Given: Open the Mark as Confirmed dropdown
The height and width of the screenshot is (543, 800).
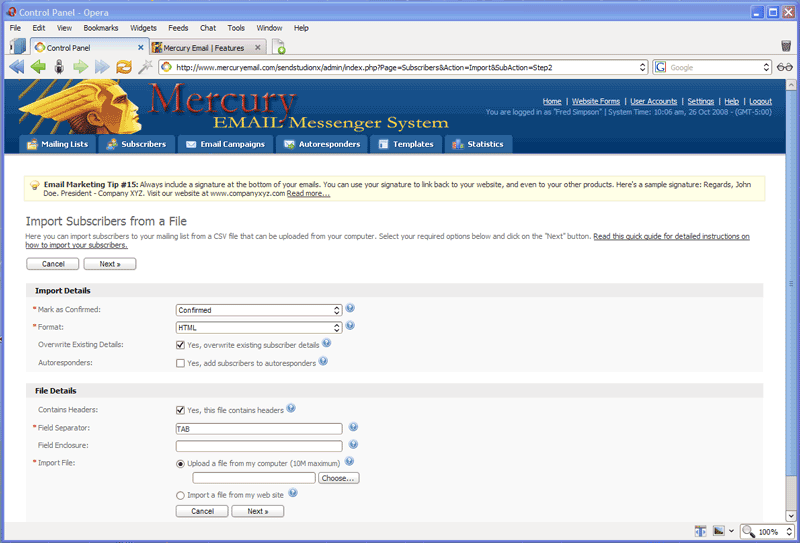Looking at the screenshot, I should 259,310.
